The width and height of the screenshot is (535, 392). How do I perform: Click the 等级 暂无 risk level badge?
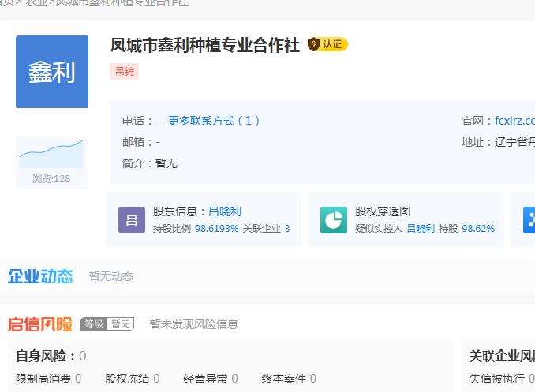pyautogui.click(x=107, y=324)
